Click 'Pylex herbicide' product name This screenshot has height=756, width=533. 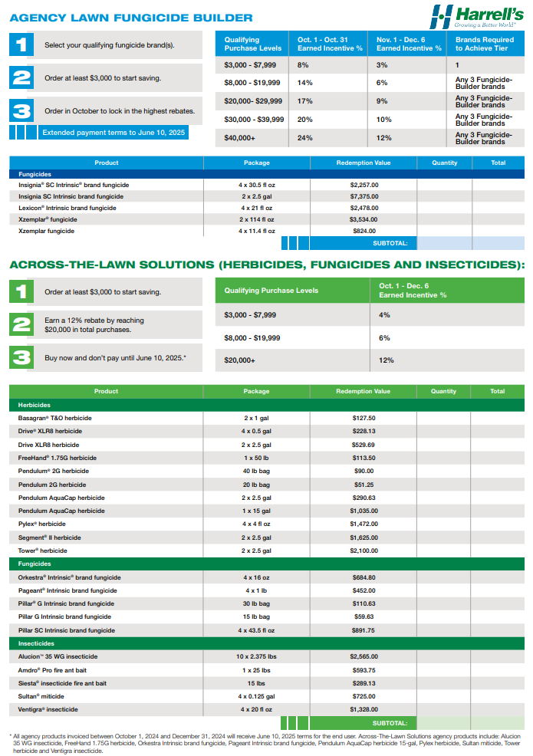click(42, 524)
